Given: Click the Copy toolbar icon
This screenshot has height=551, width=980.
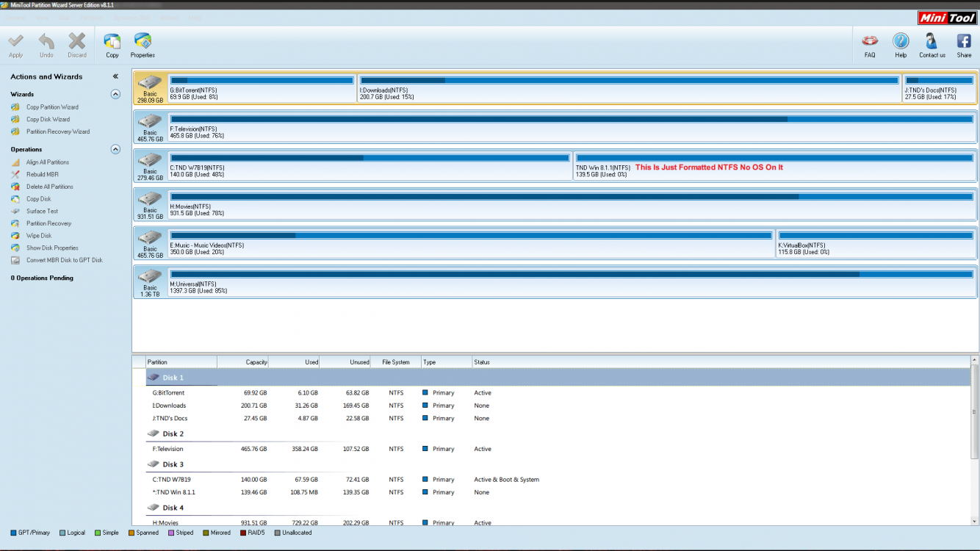Looking at the screenshot, I should pos(112,45).
